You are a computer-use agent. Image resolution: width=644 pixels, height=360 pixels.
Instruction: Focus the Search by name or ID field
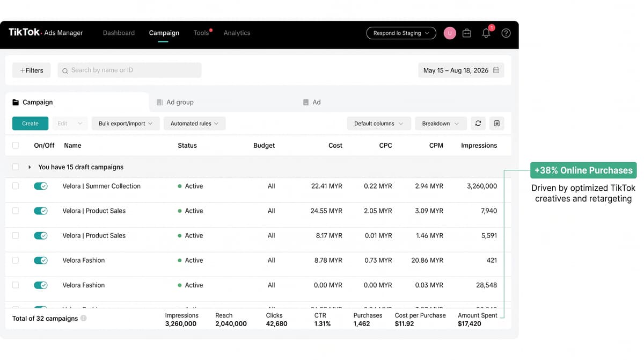129,70
